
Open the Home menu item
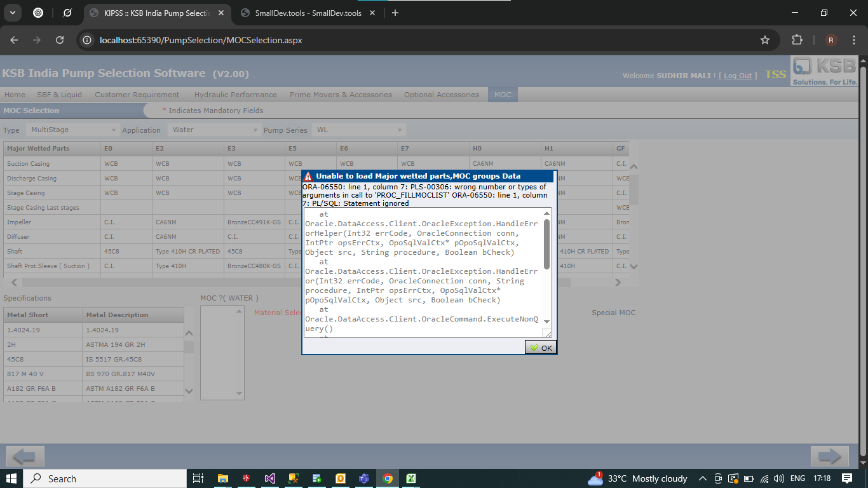(15, 95)
